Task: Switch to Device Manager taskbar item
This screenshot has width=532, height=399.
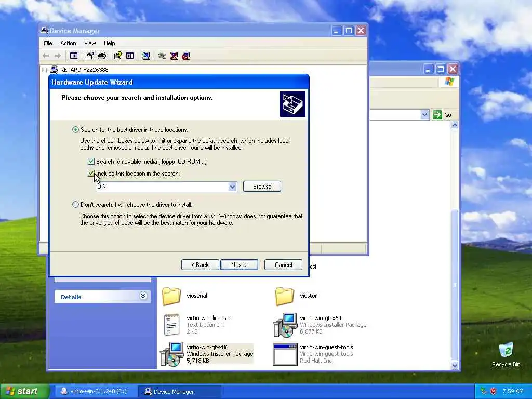Action: (x=180, y=392)
